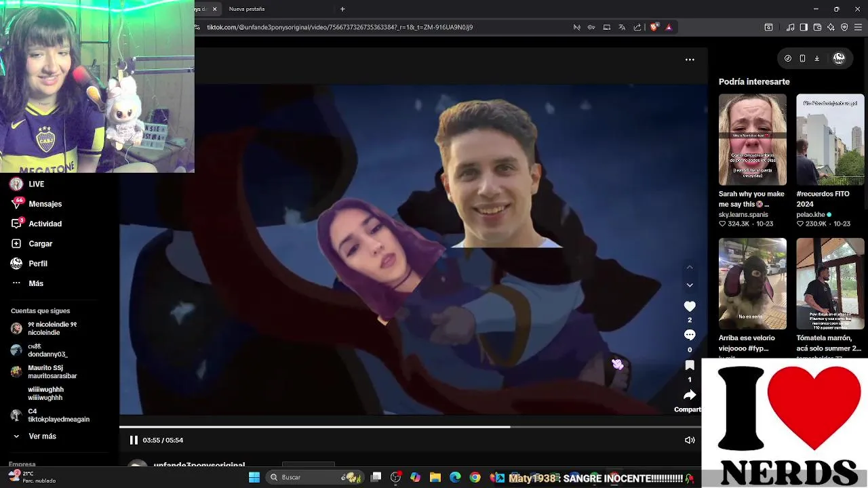Open Task View in taskbar
Image resolution: width=868 pixels, height=488 pixels.
click(376, 477)
